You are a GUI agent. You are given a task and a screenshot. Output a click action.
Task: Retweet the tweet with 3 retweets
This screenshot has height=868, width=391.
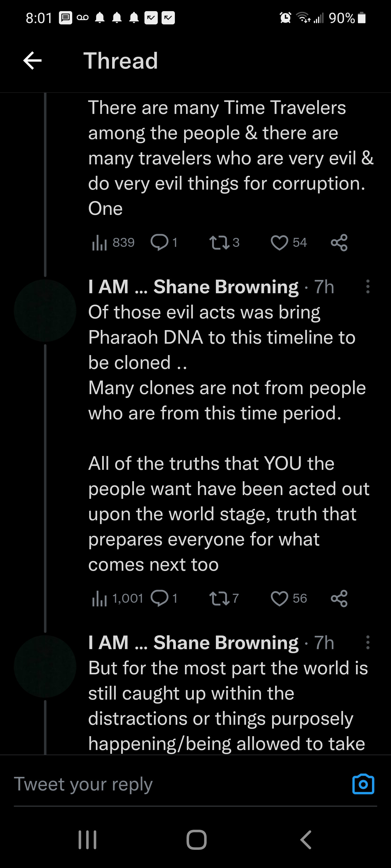pos(219,242)
